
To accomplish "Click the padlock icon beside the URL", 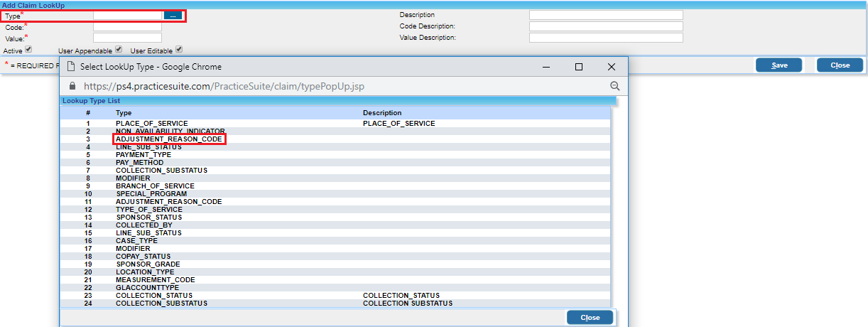I will pyautogui.click(x=72, y=86).
